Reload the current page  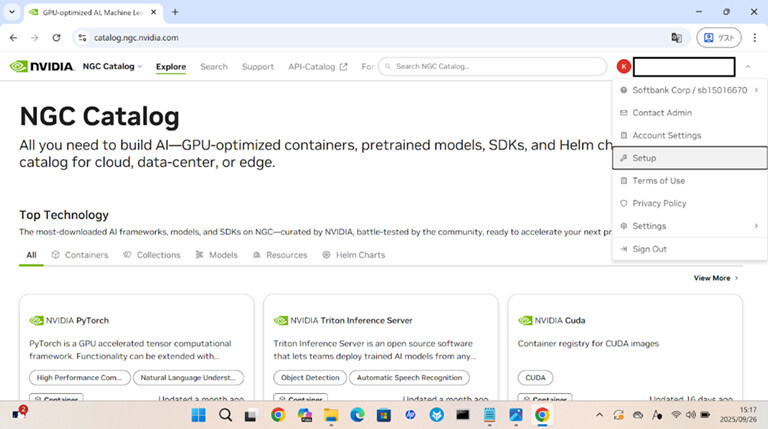[x=56, y=38]
